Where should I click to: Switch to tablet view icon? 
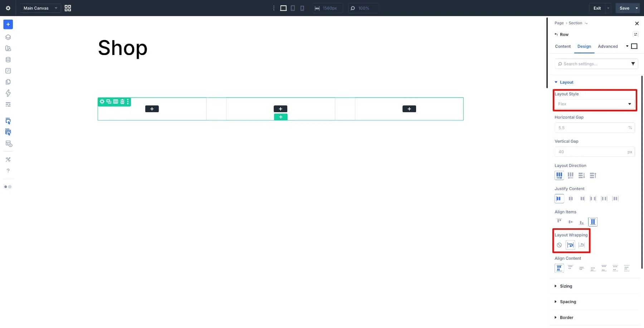(x=293, y=8)
